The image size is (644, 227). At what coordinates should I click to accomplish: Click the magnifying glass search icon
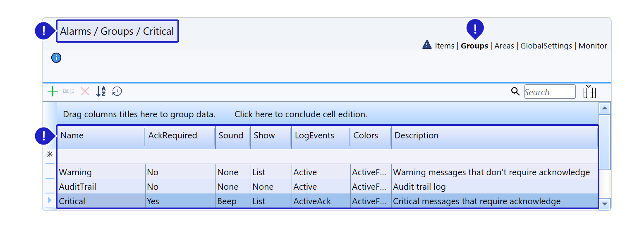tap(515, 92)
